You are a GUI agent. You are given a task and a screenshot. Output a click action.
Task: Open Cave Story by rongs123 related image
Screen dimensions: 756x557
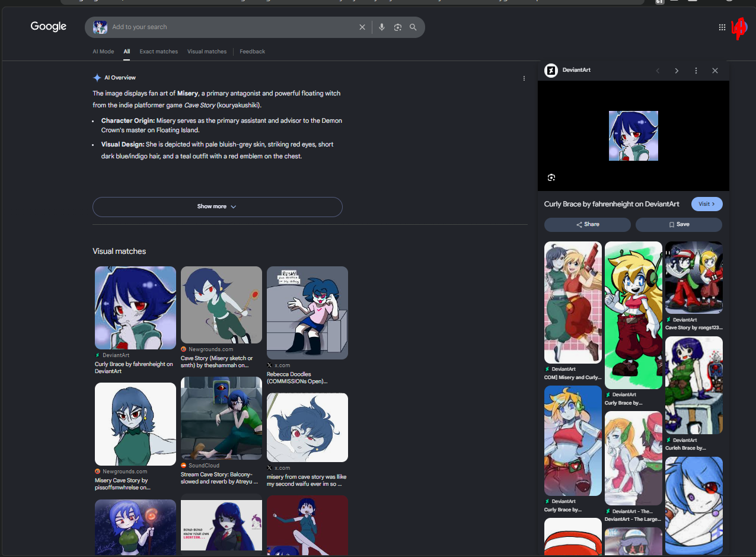tap(694, 278)
